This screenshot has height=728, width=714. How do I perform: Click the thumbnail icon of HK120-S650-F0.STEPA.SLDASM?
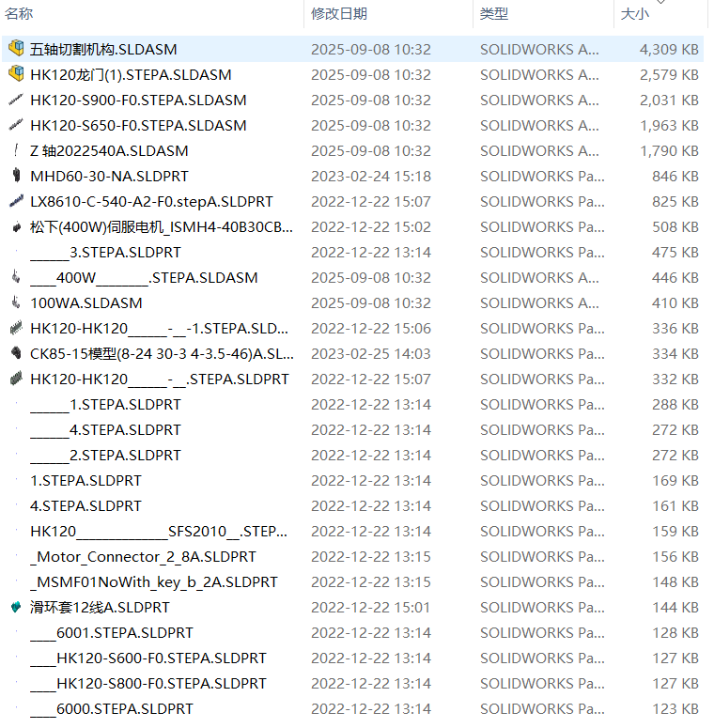tap(16, 125)
